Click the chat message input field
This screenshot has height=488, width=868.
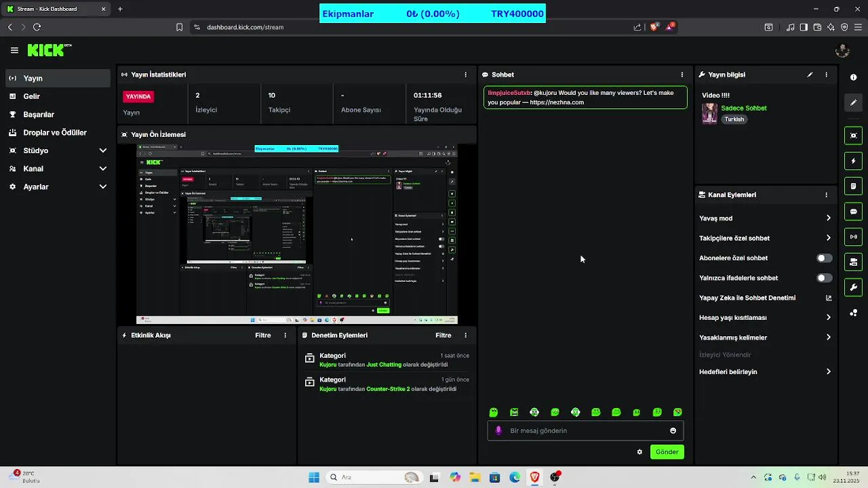coord(585,430)
